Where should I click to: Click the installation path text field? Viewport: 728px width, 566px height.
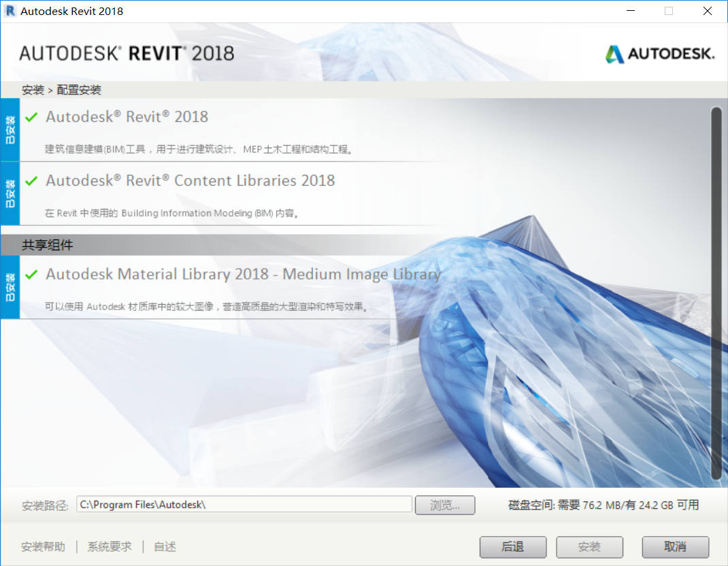point(245,505)
